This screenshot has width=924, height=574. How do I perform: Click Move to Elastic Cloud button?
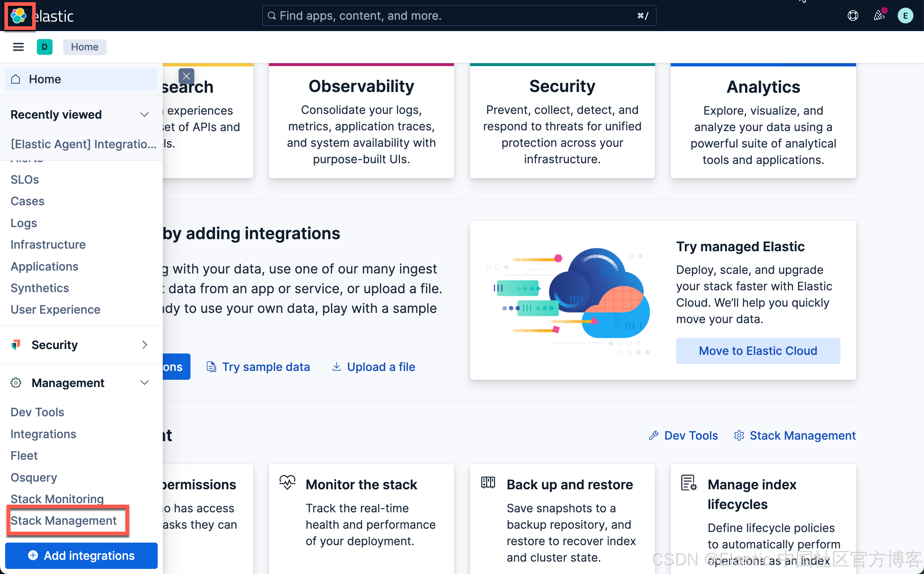tap(758, 351)
